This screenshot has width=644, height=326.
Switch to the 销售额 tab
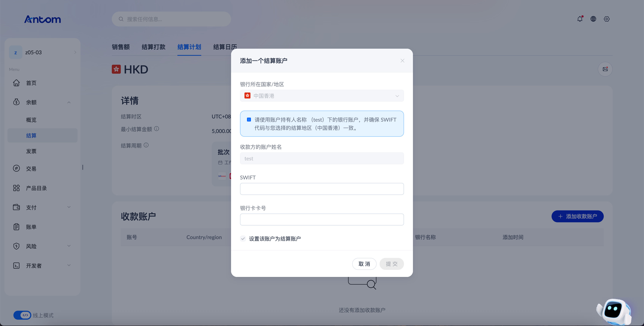(121, 47)
